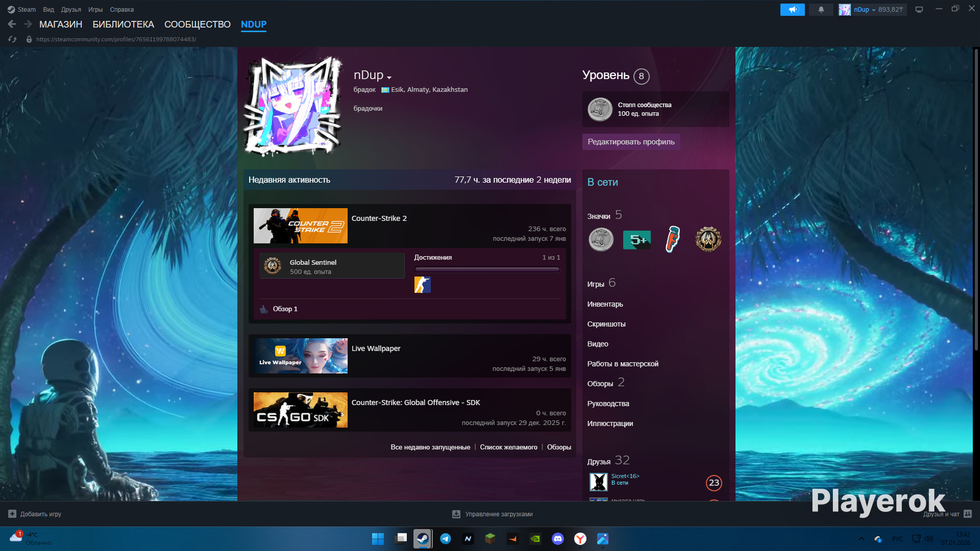Image resolution: width=980 pixels, height=551 pixels.
Task: Open the NVIDIA app from the taskbar
Action: (x=535, y=539)
